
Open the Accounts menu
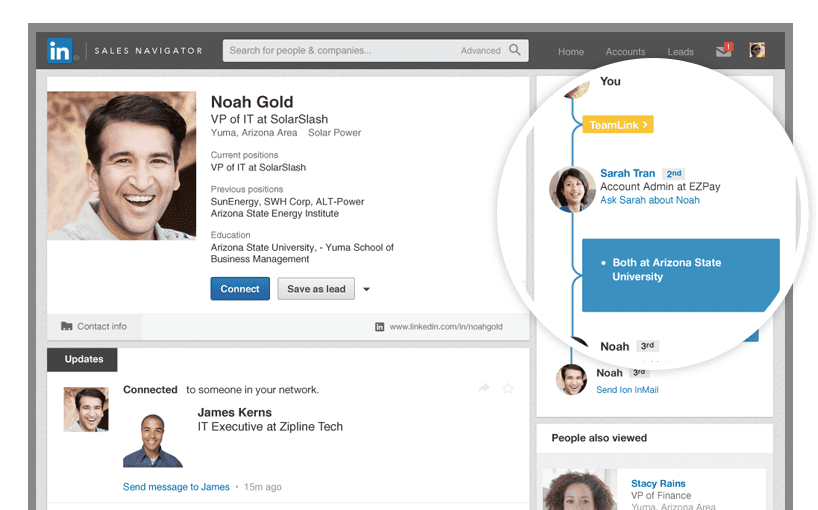click(626, 52)
